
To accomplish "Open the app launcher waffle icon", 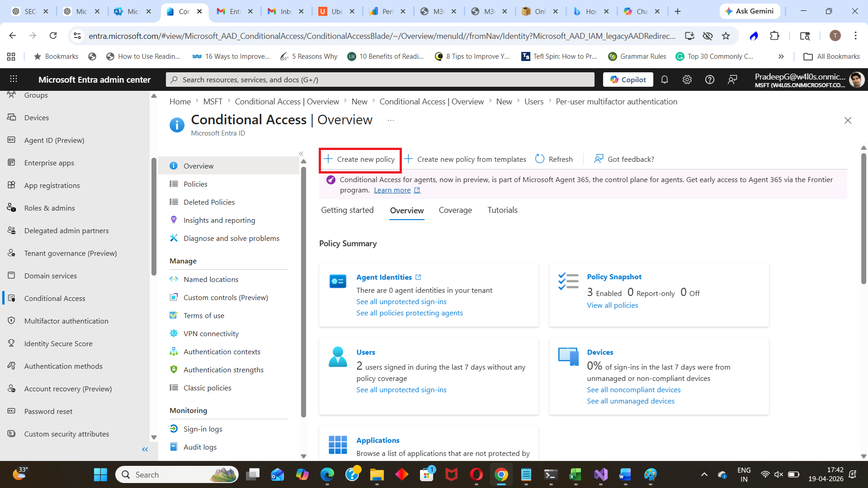I will click(14, 79).
